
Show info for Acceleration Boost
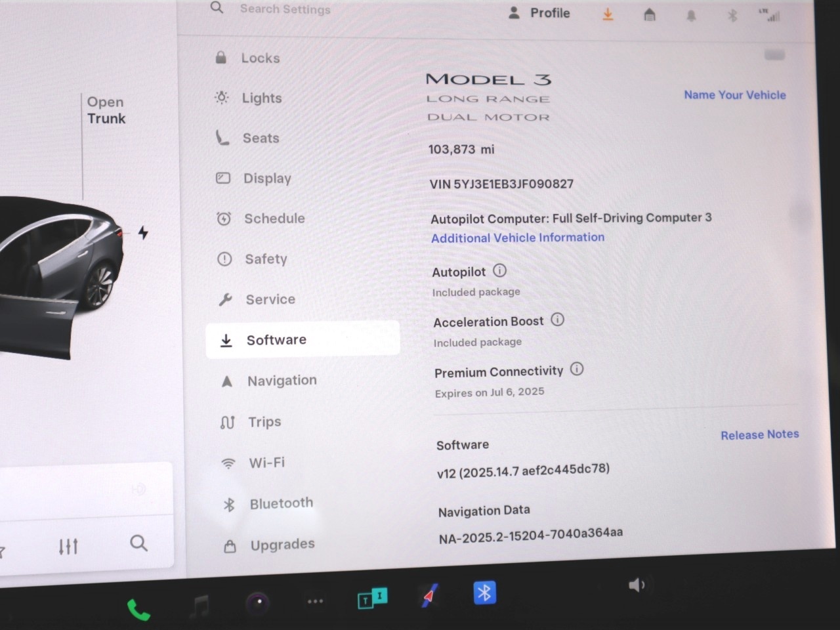click(557, 320)
